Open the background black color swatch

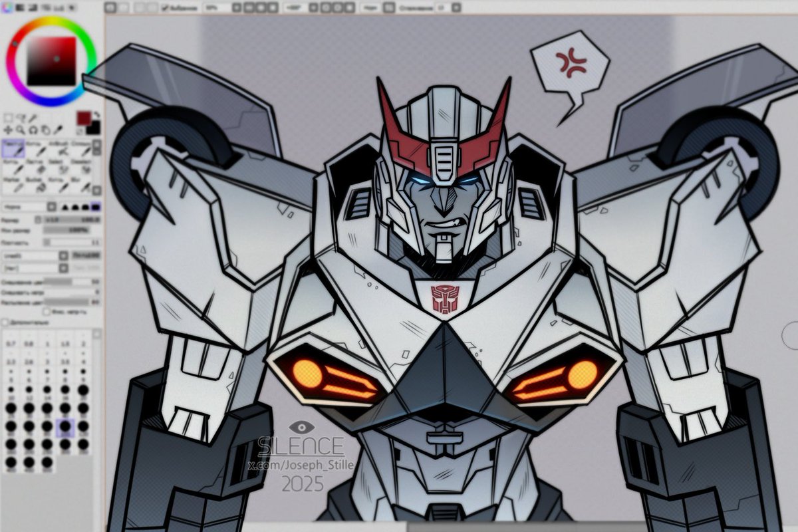coord(94,129)
